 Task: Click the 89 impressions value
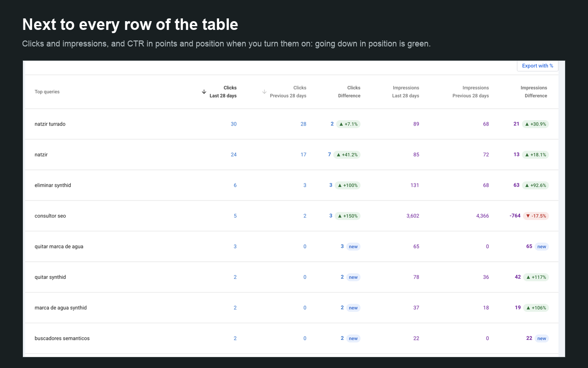(x=416, y=124)
